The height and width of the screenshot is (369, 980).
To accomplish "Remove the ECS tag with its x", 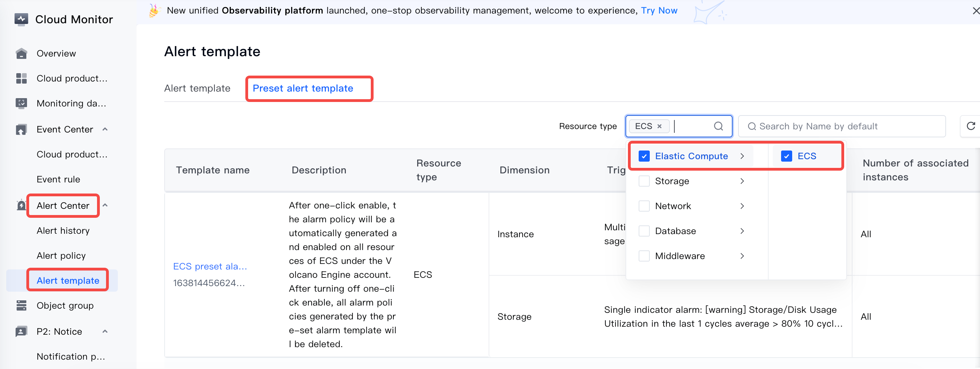I will [x=659, y=126].
